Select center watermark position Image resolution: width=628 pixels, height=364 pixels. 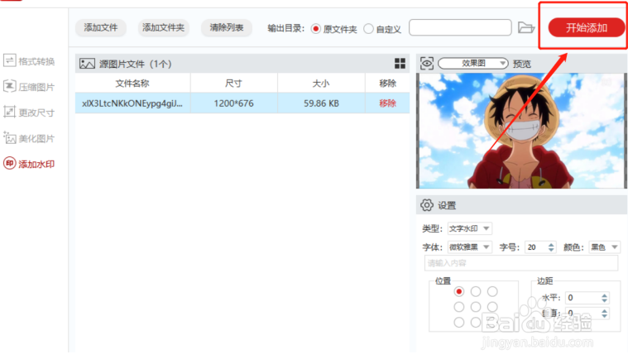click(x=476, y=307)
